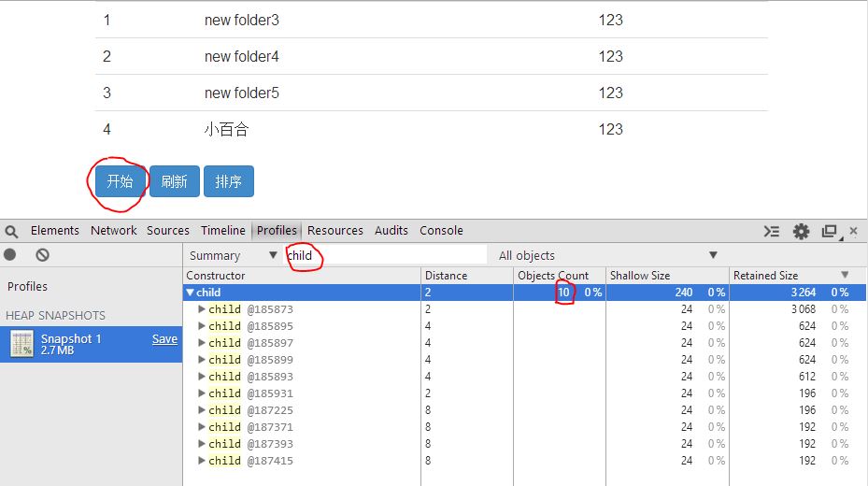
Task: Click the class filter input containing child
Action: point(385,255)
